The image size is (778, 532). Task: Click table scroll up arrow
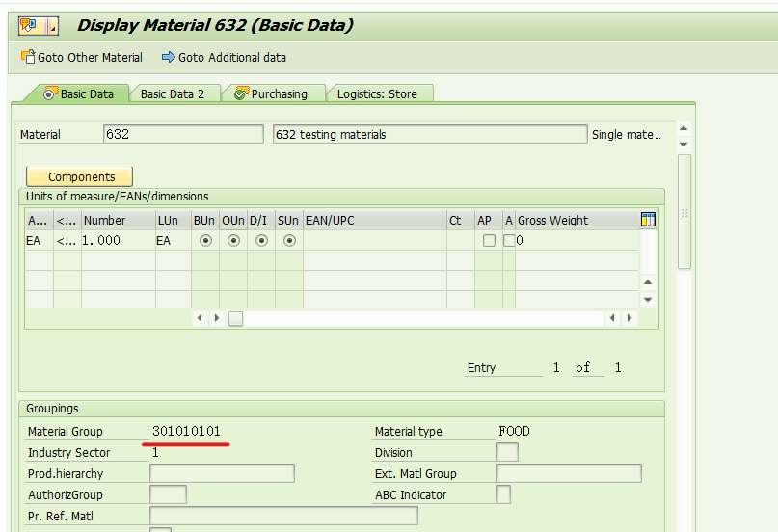pos(648,282)
